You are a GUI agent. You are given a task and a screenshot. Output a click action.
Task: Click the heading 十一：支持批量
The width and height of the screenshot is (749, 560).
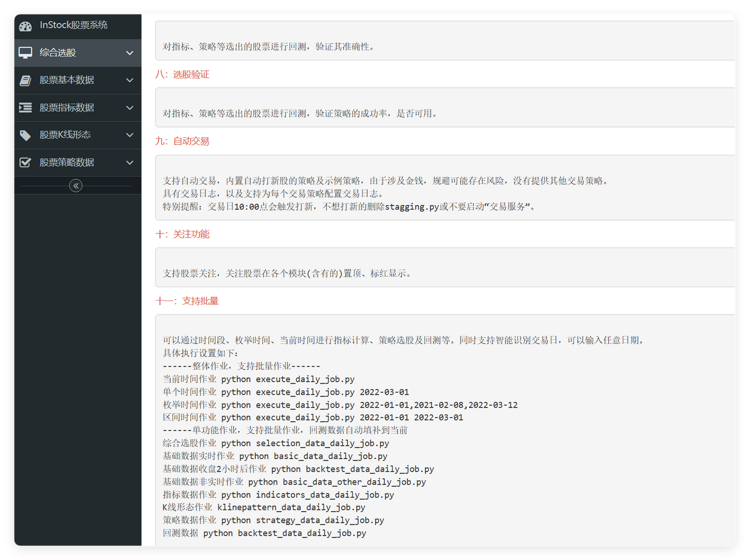(187, 301)
